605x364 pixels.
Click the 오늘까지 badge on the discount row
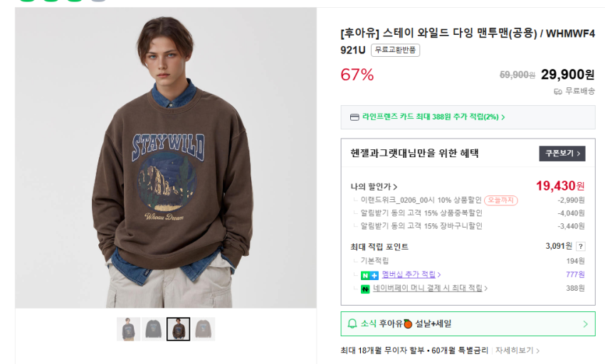[501, 200]
